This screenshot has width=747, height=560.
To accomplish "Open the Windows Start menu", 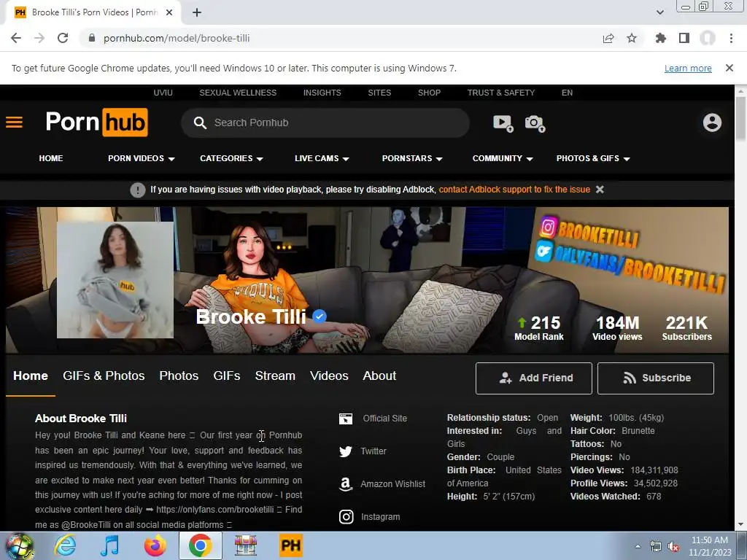I will 19,545.
